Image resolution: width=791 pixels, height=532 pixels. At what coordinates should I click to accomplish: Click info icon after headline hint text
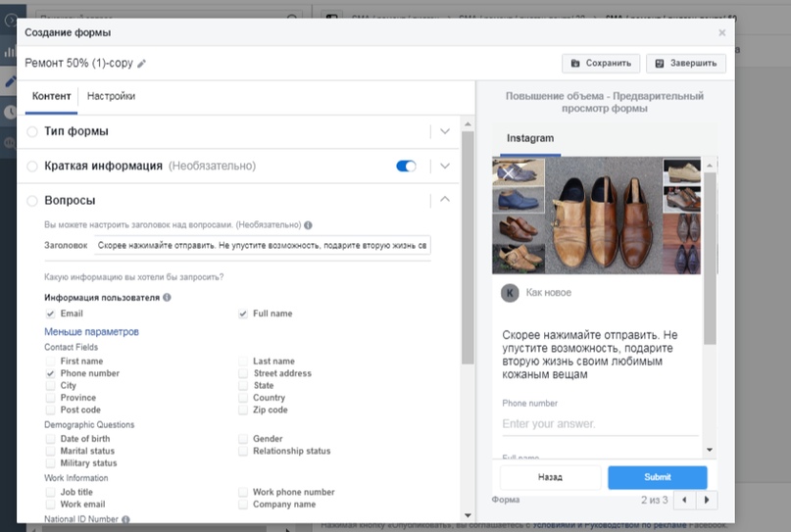309,224
